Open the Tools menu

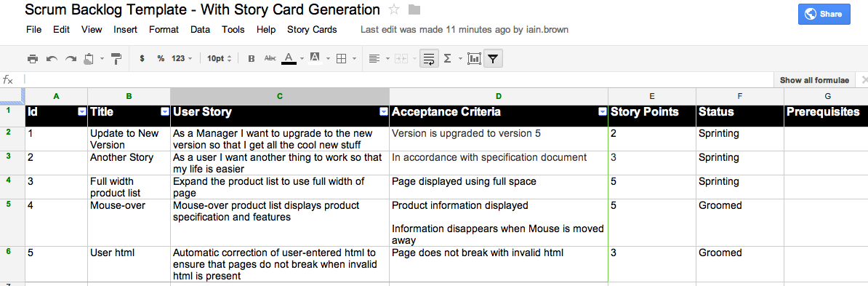click(233, 30)
